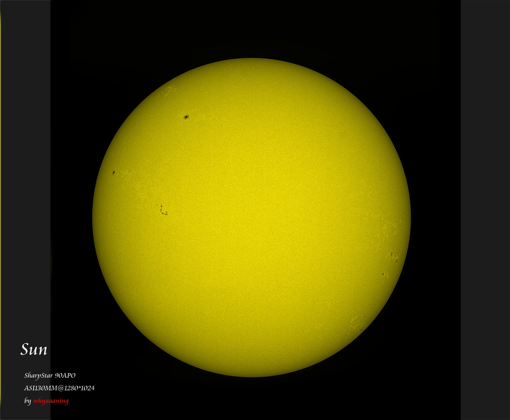Click the chain-shaped sunspot cluster left of center
Viewport: 510px width, 420px height.
coord(162,209)
